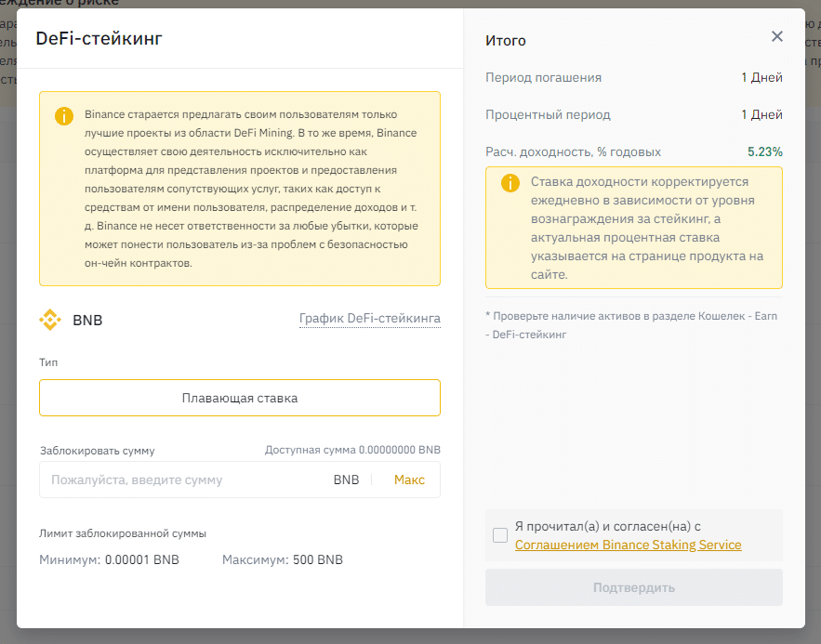Click the Период погашения days value
This screenshot has height=644, width=821.
click(761, 78)
